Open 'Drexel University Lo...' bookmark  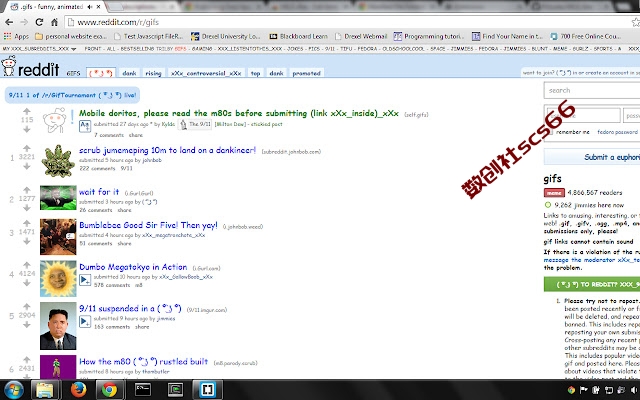226,36
